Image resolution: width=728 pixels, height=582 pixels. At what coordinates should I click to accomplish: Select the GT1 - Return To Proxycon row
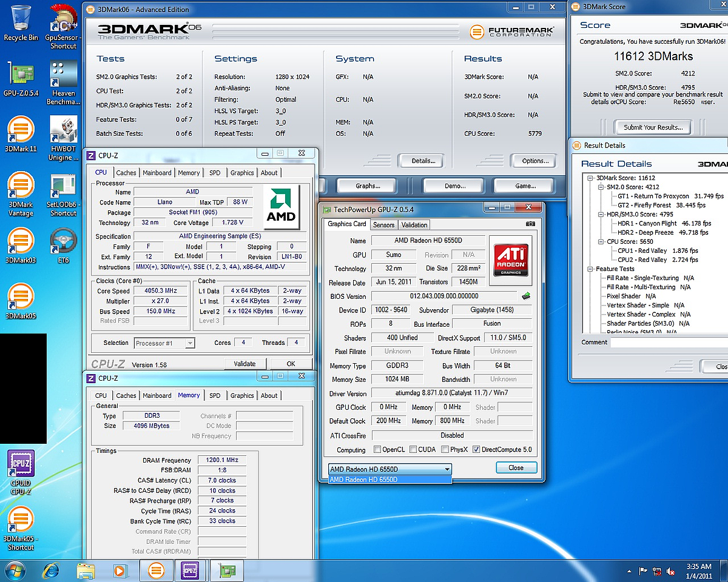[670, 196]
